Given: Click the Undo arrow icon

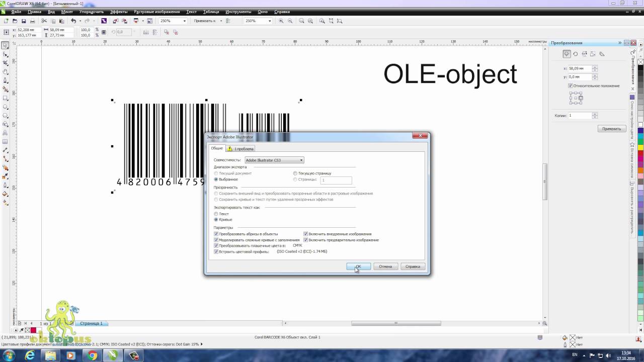Looking at the screenshot, I should tap(73, 21).
